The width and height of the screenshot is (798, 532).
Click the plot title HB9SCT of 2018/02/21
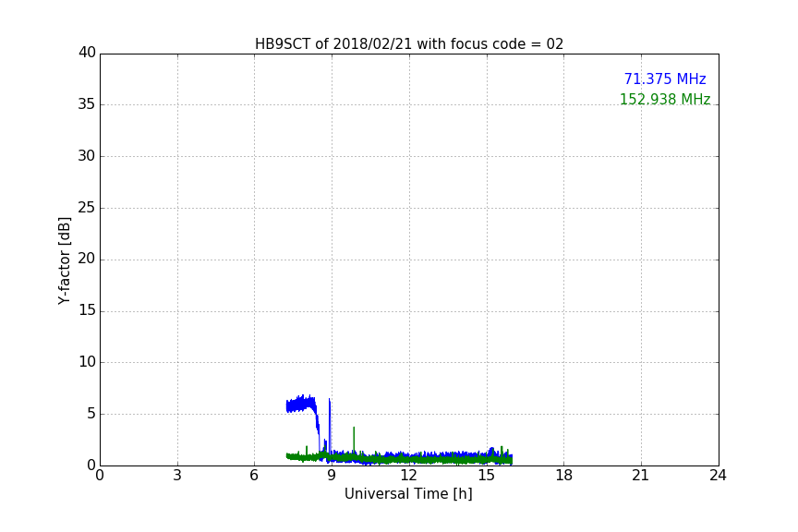[408, 44]
